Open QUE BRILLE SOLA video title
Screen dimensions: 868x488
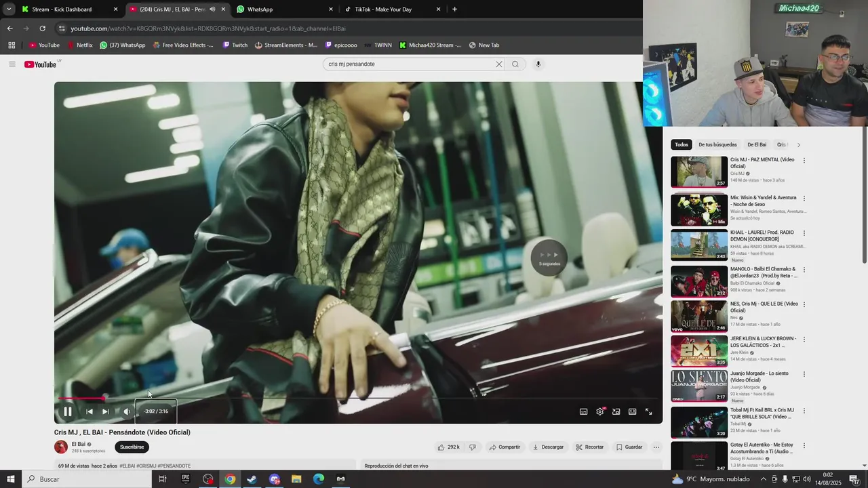[x=762, y=413]
